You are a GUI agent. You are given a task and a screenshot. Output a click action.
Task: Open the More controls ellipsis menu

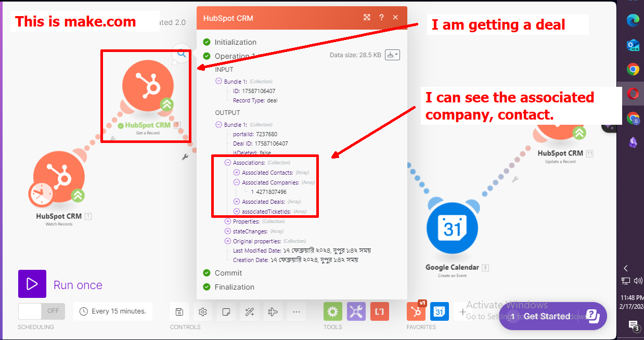pyautogui.click(x=297, y=311)
